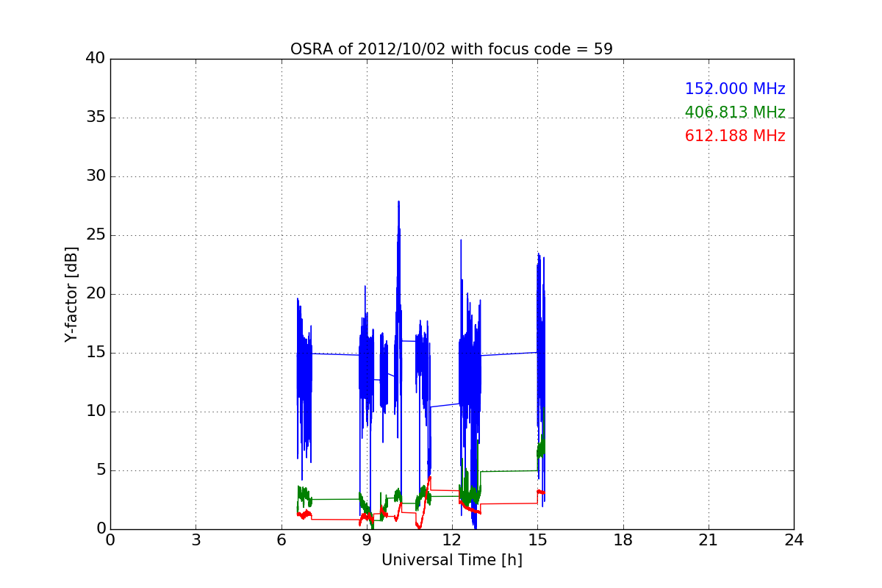Image resolution: width=882 pixels, height=588 pixels.
Task: Click the x-axis tick label 6
Action: [x=281, y=540]
